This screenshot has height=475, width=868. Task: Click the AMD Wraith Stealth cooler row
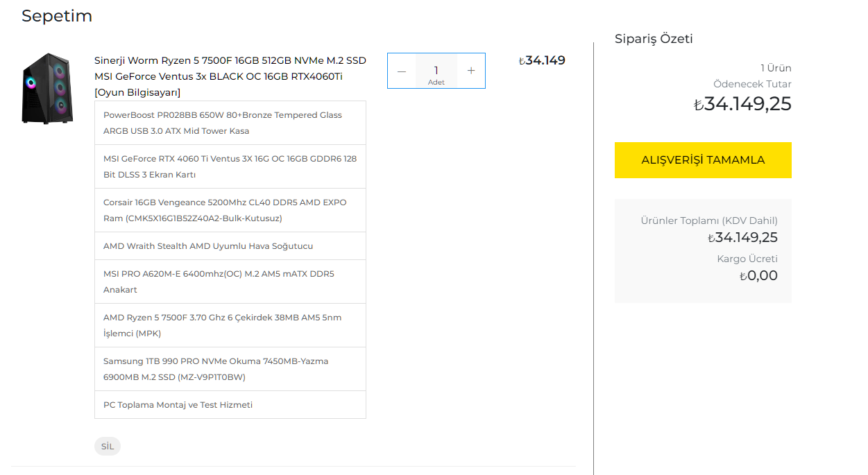pyautogui.click(x=230, y=246)
